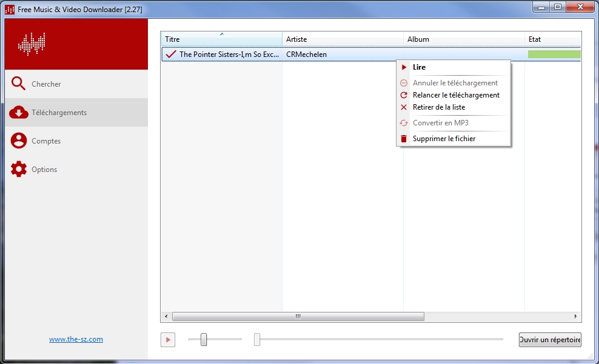The height and width of the screenshot is (364, 599).
Task: Select Supprimer le fichier
Action: [x=453, y=139]
